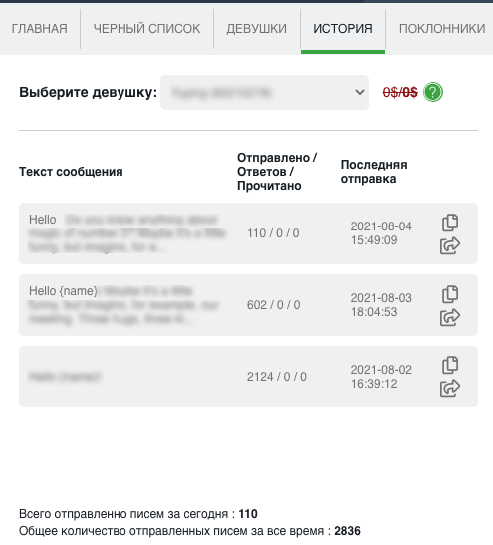Select the message row with 602 / 0 / 0
This screenshot has width=493, height=545.
tap(248, 305)
